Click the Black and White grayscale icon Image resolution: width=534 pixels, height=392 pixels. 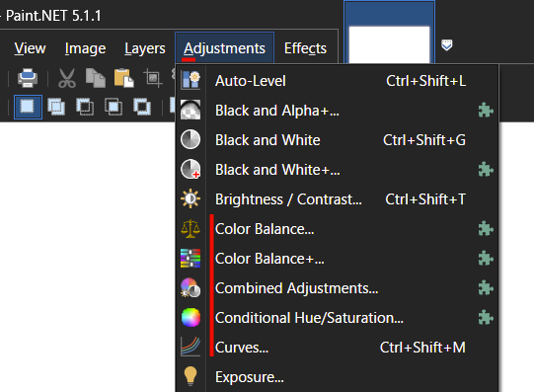pos(191,139)
